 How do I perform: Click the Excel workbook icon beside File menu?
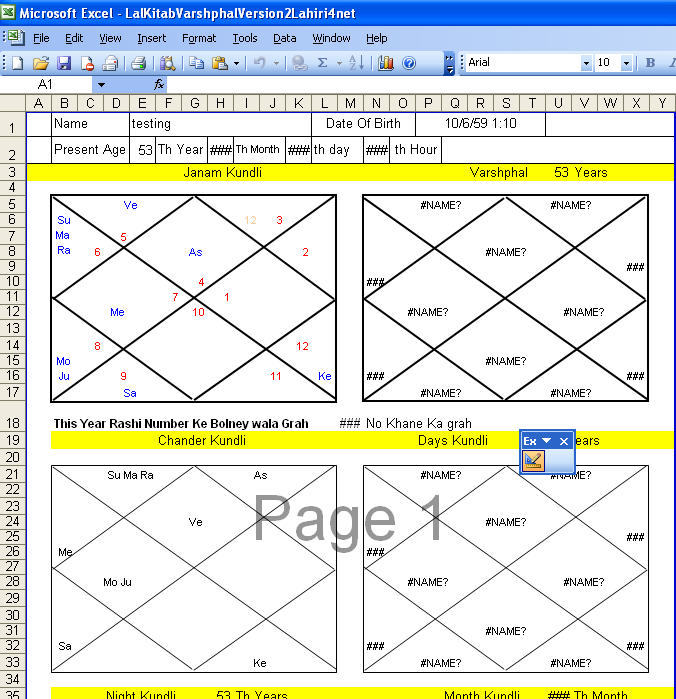coord(16,38)
